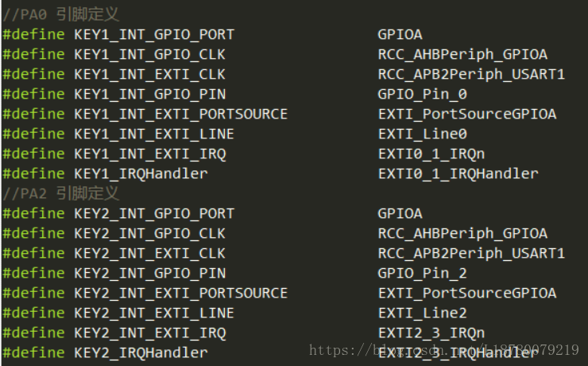The width and height of the screenshot is (588, 366).
Task: Click the KEY2_INT_GPIO_CLK macro name
Action: click(149, 233)
